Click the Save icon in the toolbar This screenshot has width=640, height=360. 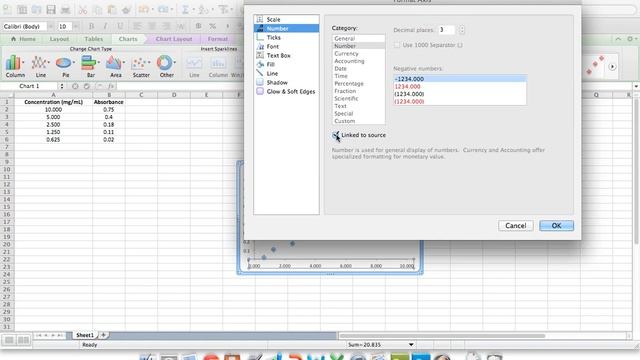point(51,9)
